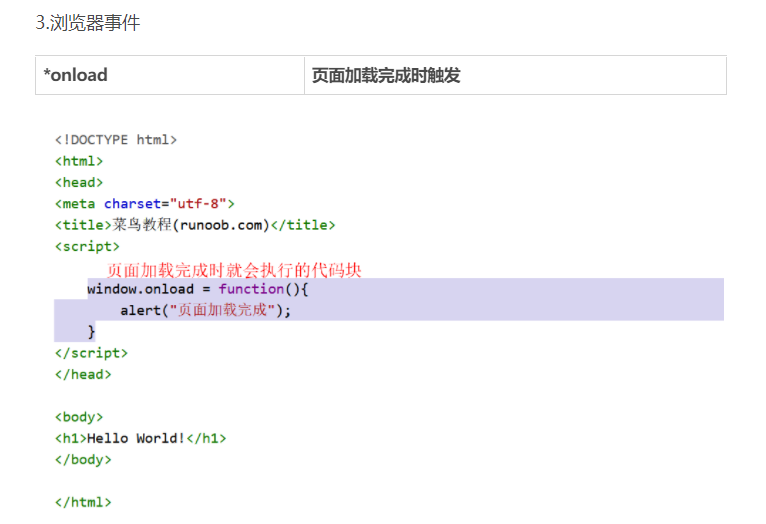Click the '3.浏览器事件' heading
The height and width of the screenshot is (524, 766).
tap(88, 23)
